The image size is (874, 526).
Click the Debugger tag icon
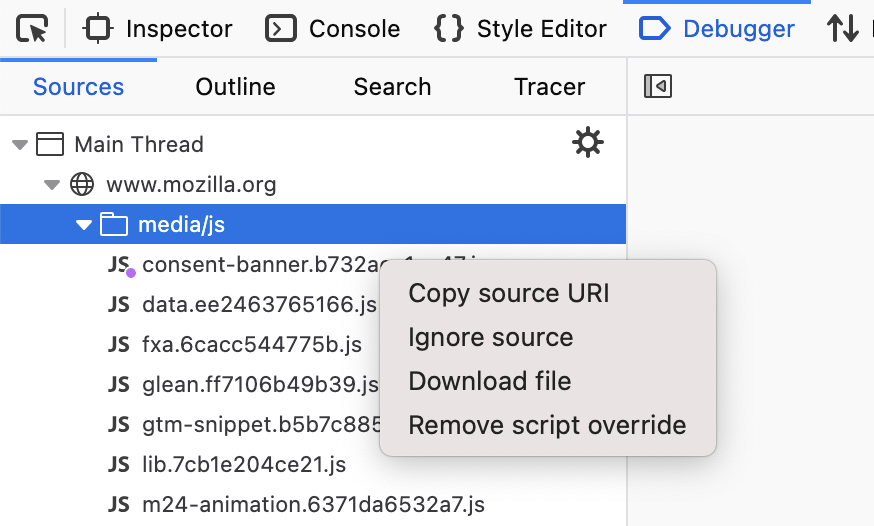click(x=654, y=28)
